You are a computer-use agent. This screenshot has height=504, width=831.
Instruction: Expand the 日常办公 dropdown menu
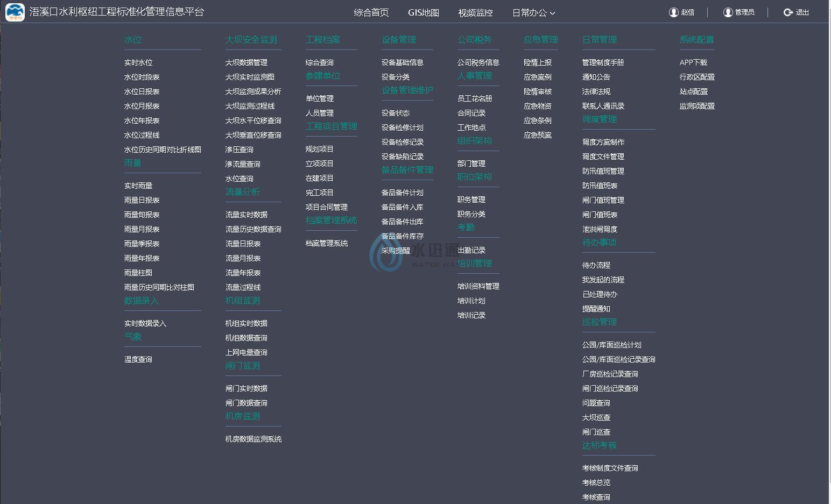pos(533,12)
